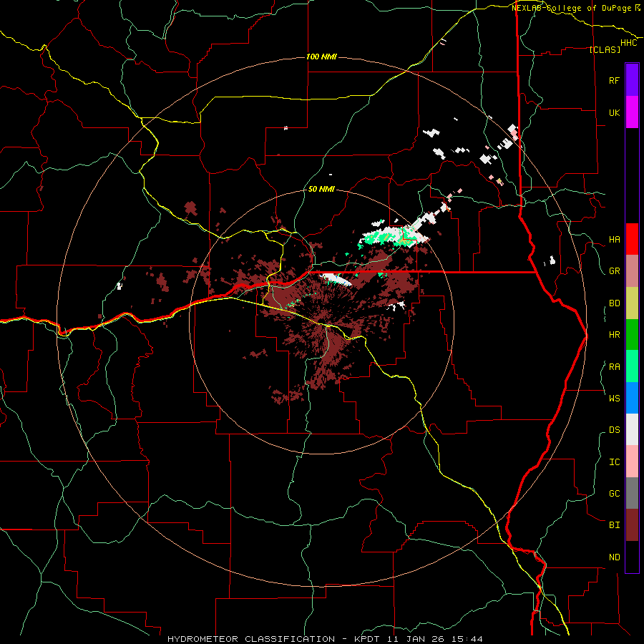The image size is (644, 644).
Task: Click the BI legend label
Action: pyautogui.click(x=615, y=525)
